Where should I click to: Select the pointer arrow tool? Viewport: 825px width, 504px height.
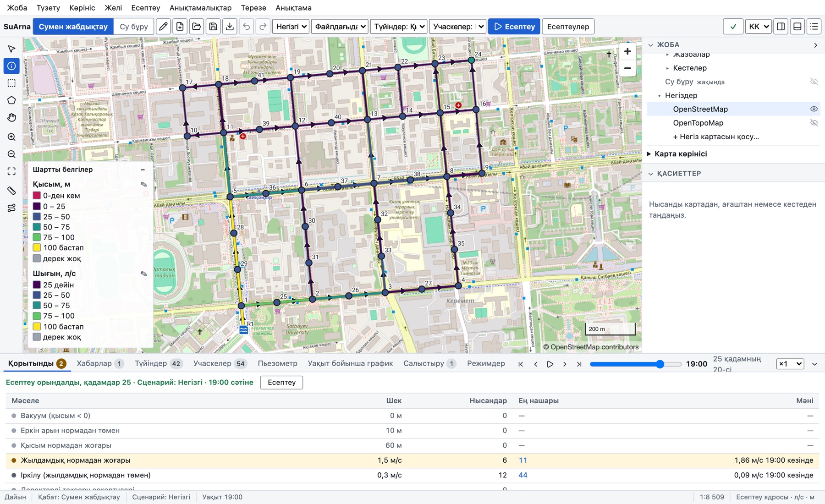point(11,49)
